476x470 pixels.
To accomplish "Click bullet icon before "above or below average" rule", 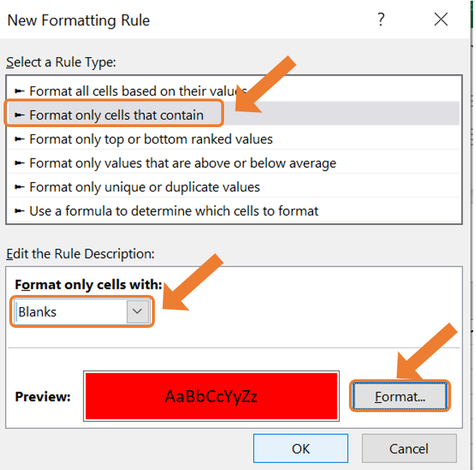I will [x=19, y=163].
